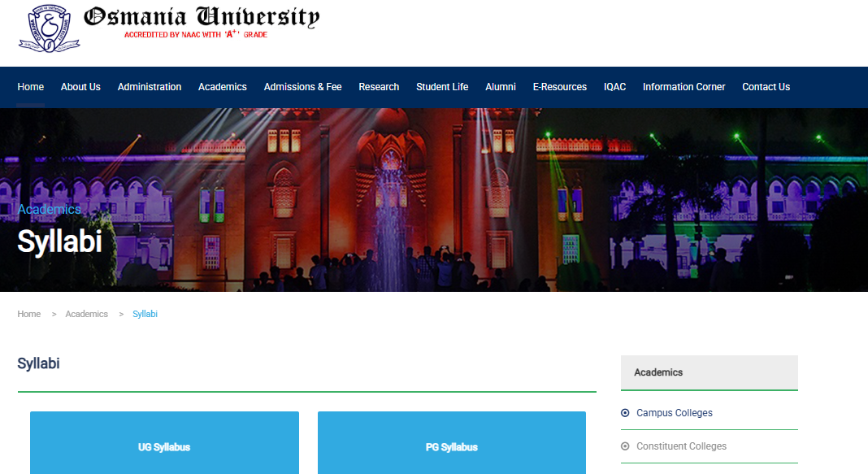The width and height of the screenshot is (868, 474).
Task: Open the E-Resources menu
Action: click(x=560, y=87)
